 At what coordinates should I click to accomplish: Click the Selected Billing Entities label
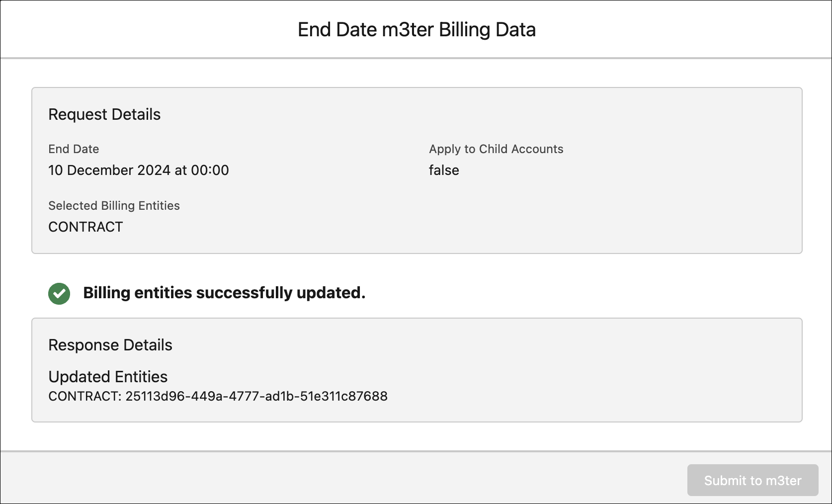tap(114, 206)
